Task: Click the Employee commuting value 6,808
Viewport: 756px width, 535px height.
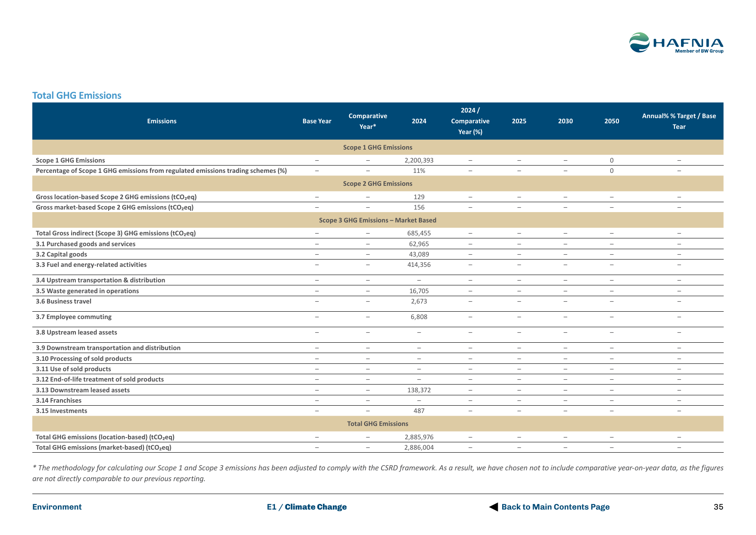Action: coord(419,317)
